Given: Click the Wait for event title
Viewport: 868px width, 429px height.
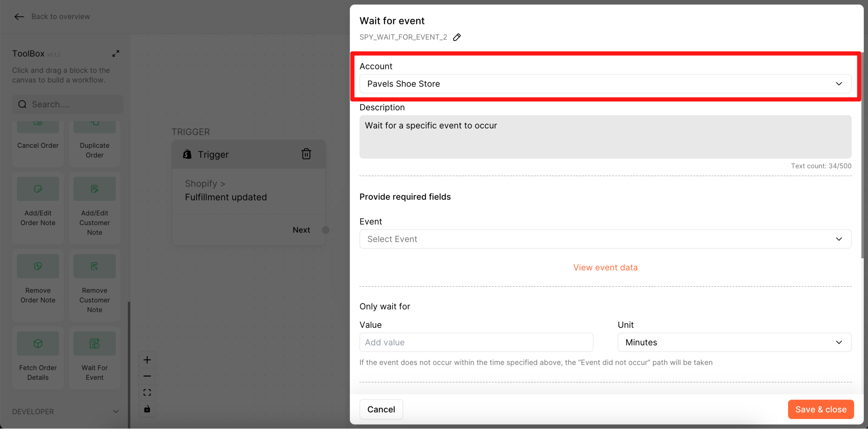Looking at the screenshot, I should tap(392, 21).
